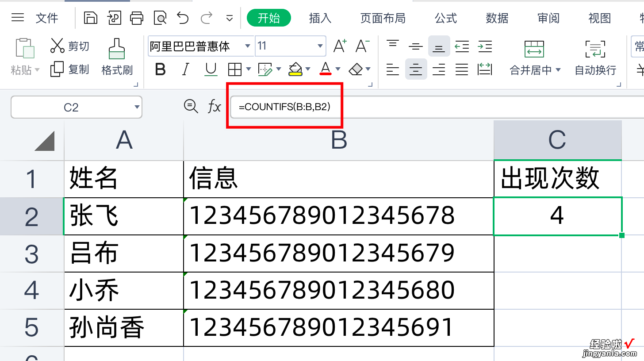644x361 pixels.
Task: Expand the 粘贴 dropdown arrow
Action: pyautogui.click(x=37, y=70)
